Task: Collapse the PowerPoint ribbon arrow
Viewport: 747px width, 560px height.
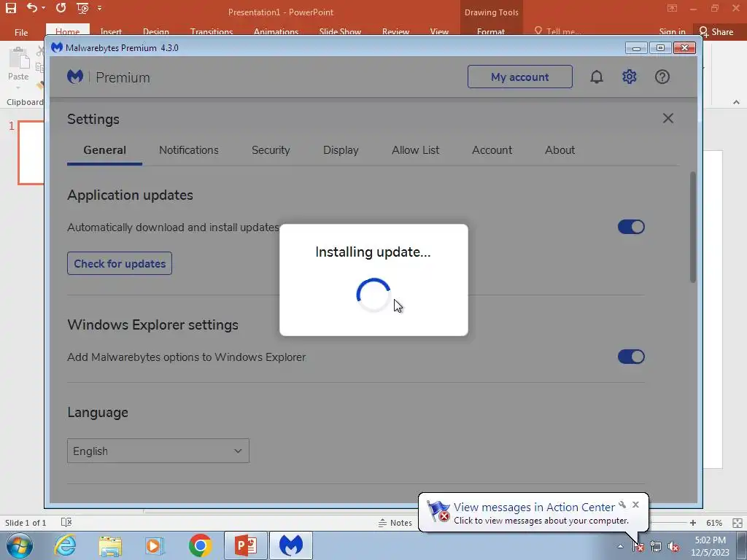Action: (x=737, y=102)
